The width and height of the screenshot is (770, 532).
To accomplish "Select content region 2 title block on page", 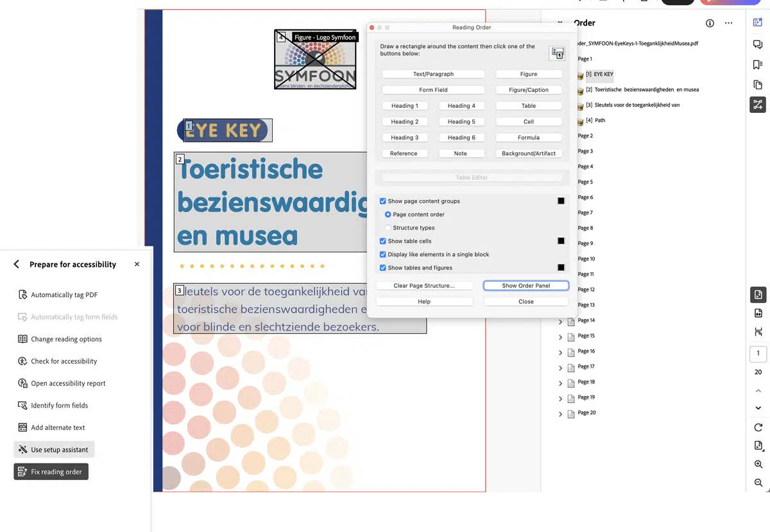I will (x=270, y=202).
